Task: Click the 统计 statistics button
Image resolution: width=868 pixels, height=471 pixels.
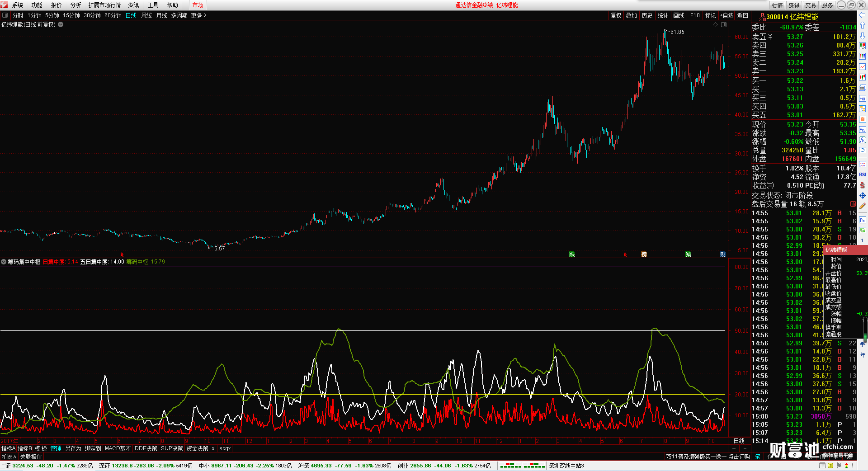Action: [663, 15]
